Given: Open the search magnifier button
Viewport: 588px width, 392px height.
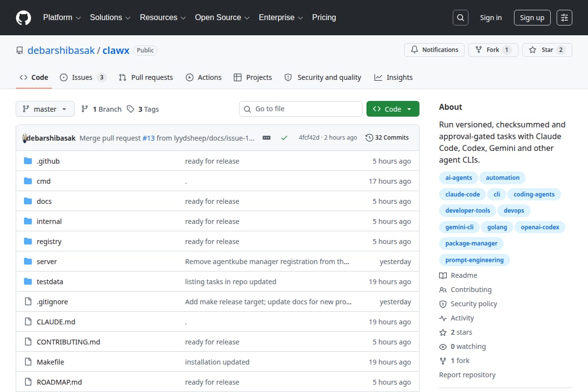Looking at the screenshot, I should tap(460, 18).
